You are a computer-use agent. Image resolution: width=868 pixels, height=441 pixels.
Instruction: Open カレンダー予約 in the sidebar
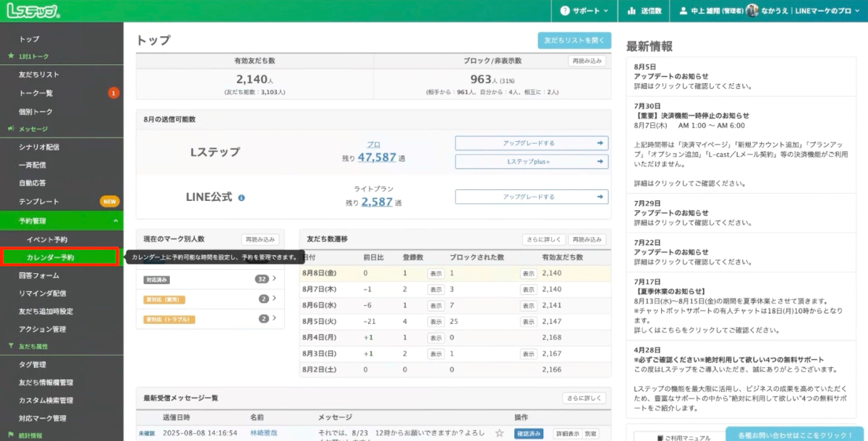[x=51, y=257]
